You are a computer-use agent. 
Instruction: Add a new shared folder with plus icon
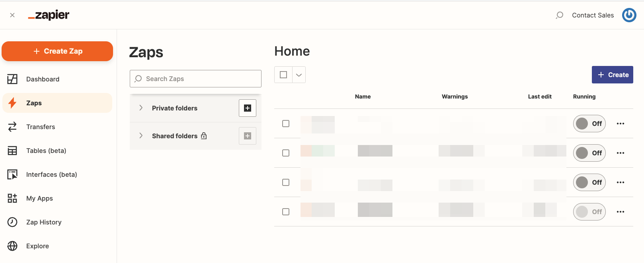click(248, 136)
